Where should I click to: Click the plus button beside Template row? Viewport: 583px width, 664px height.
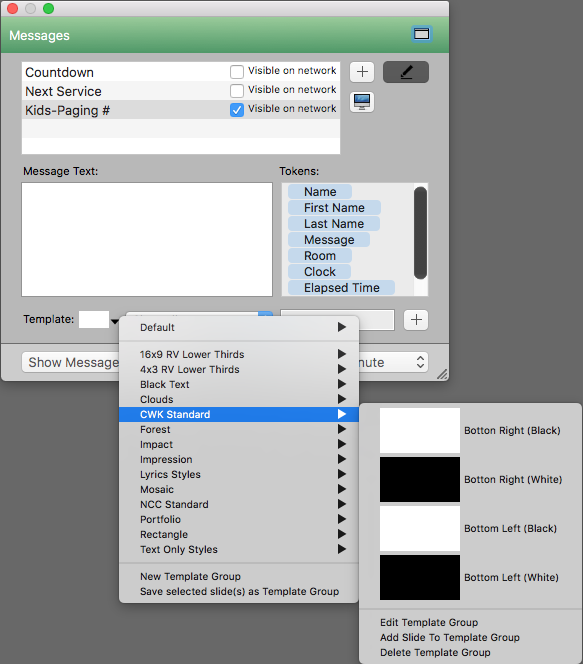416,320
